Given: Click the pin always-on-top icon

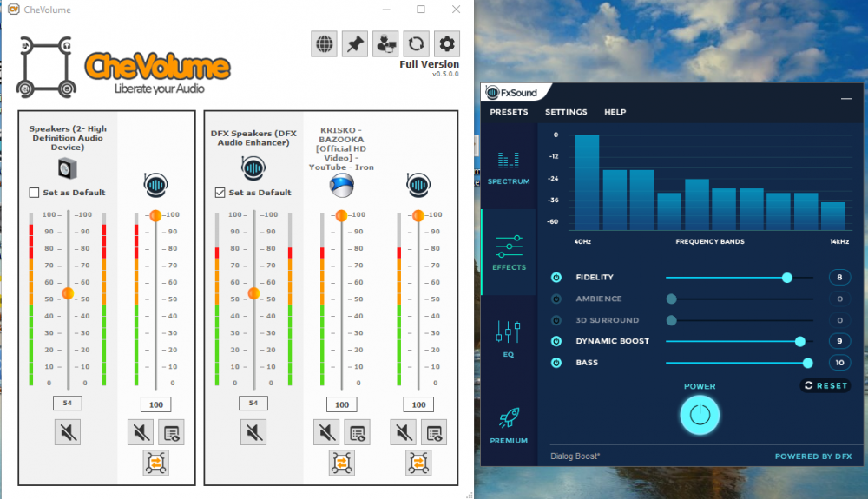Looking at the screenshot, I should (x=355, y=43).
